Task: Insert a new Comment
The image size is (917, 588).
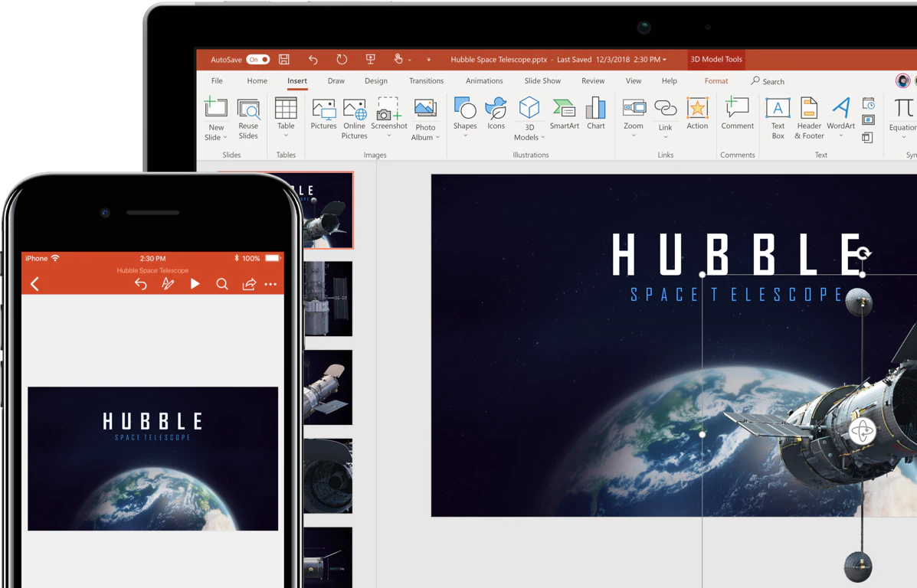Action: coord(738,113)
